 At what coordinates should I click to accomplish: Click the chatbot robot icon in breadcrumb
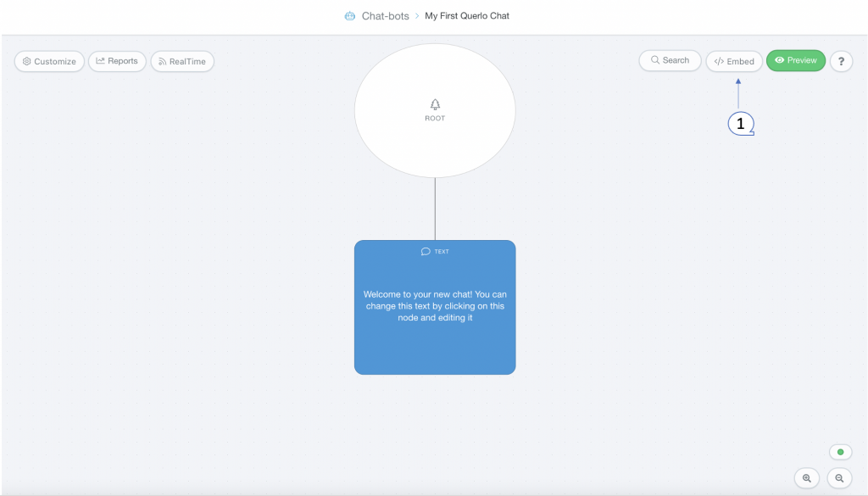(350, 16)
